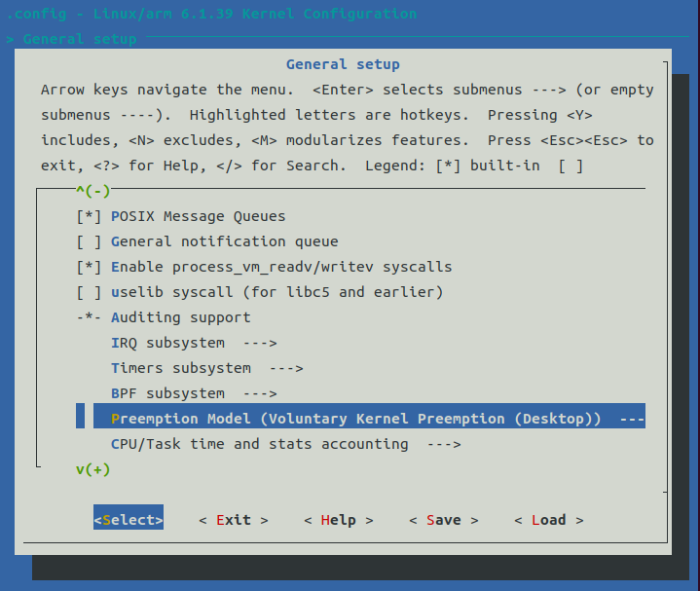Toggle POSIX Message Queues checkbox
700x591 pixels.
pyautogui.click(x=89, y=216)
